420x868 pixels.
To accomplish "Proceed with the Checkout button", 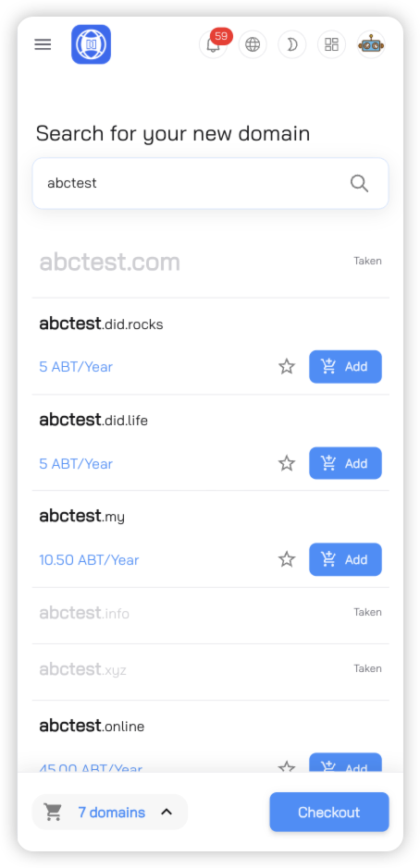I will click(x=329, y=813).
